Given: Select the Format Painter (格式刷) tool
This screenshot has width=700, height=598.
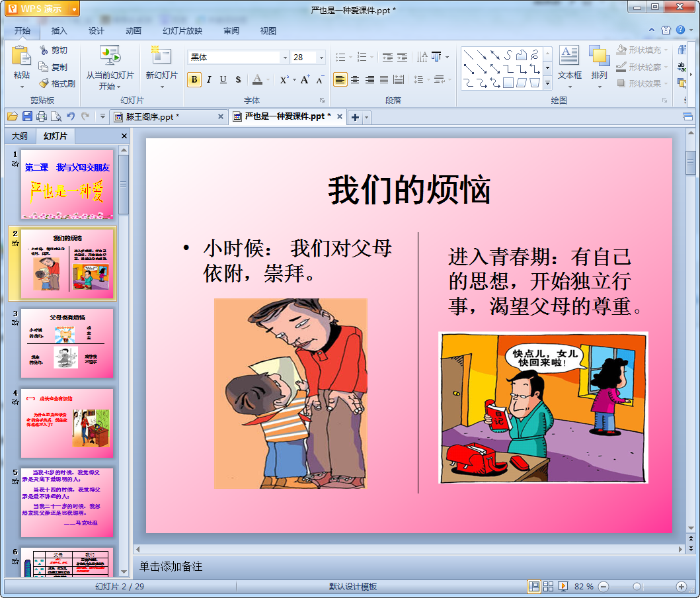Looking at the screenshot, I should click(x=57, y=83).
